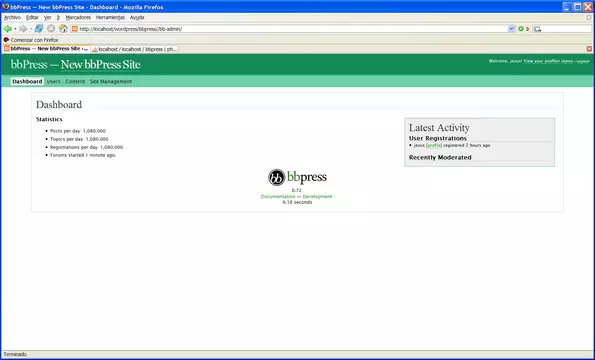Click the Posts per day: 1,080,000 statistic
Image resolution: width=595 pixels, height=360 pixels.
tap(78, 131)
